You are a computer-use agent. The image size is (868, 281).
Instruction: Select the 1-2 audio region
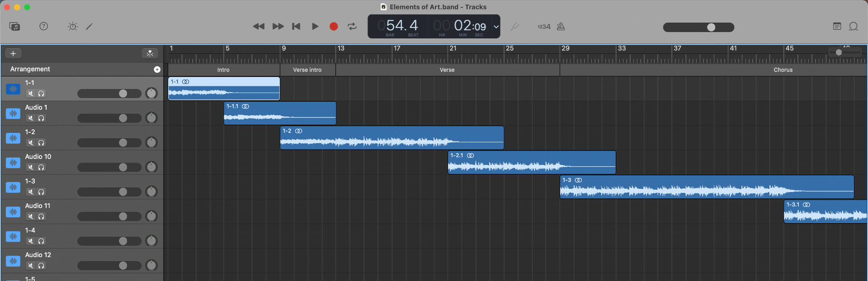coord(392,138)
